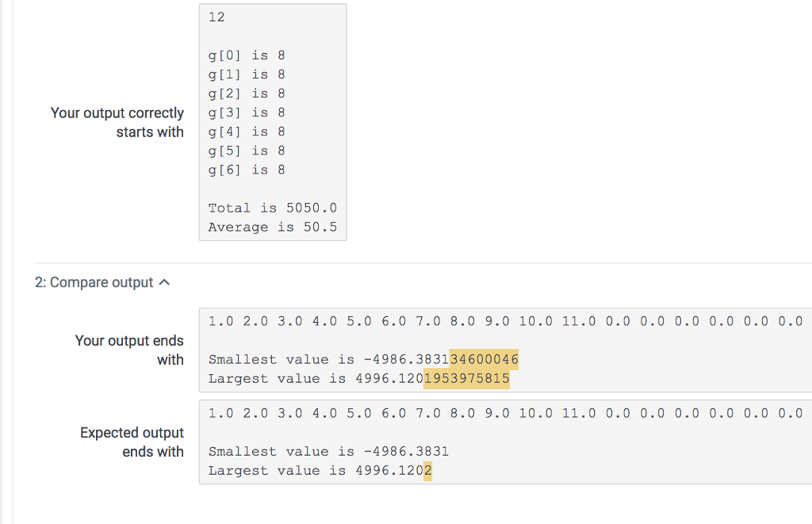Click the 'Average is 50.5' output line
The height and width of the screenshot is (524, 812).
273,227
